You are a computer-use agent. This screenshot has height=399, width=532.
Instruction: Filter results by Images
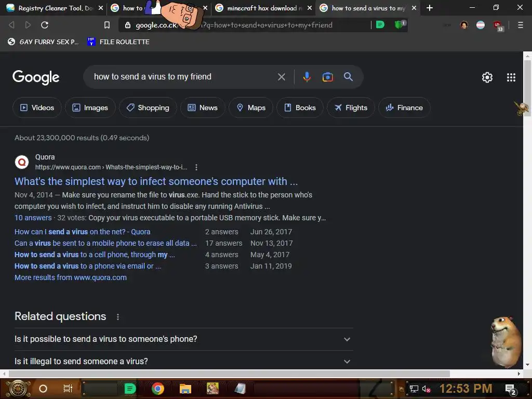(x=90, y=108)
